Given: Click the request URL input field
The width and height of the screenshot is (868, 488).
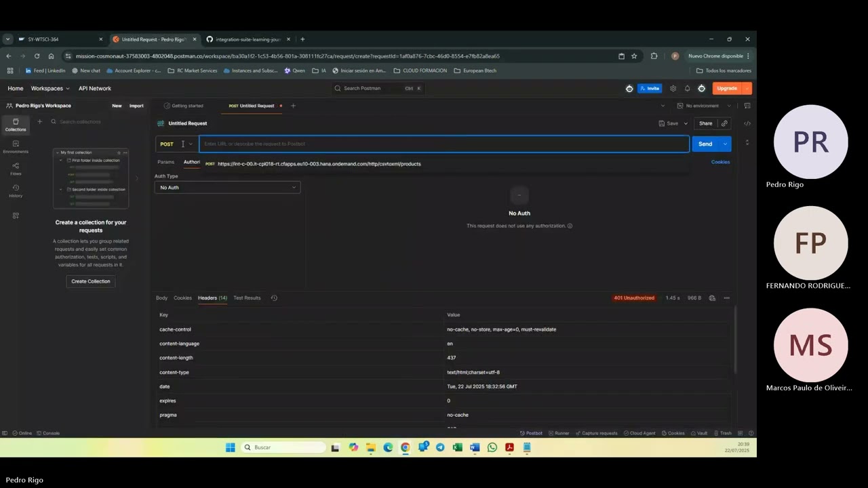Looking at the screenshot, I should (444, 144).
